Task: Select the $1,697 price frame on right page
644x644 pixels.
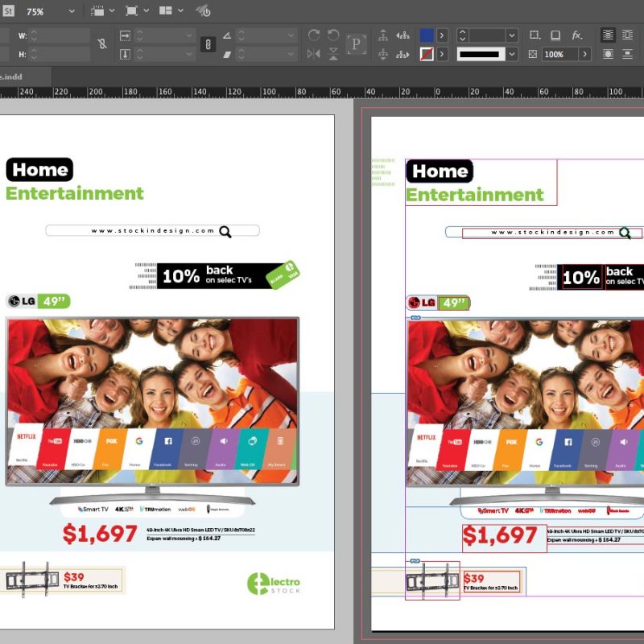Action: pyautogui.click(x=504, y=538)
